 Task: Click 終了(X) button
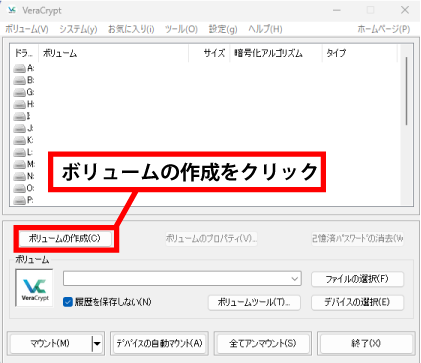pyautogui.click(x=366, y=343)
